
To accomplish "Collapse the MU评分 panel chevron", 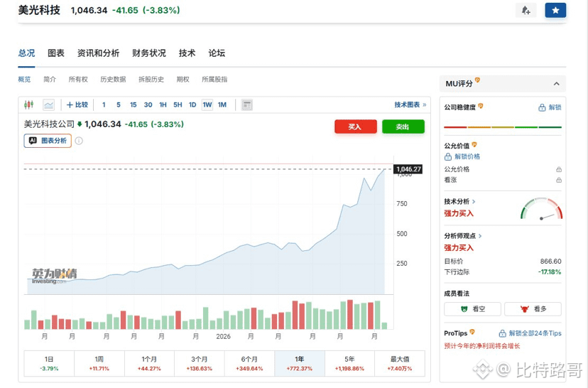I will tap(557, 84).
